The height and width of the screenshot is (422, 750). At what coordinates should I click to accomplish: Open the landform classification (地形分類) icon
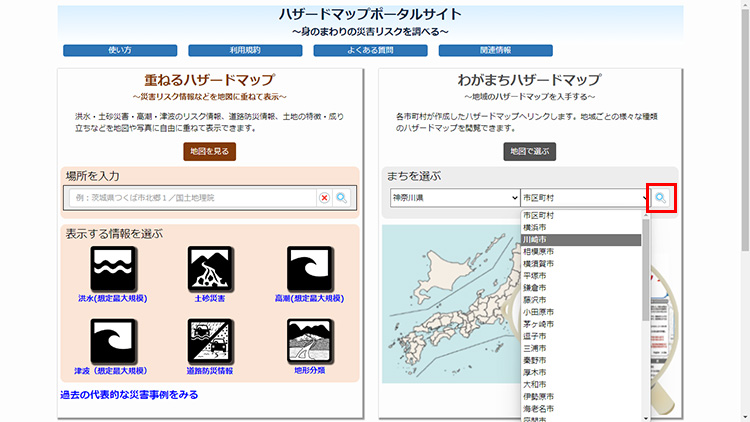(309, 341)
